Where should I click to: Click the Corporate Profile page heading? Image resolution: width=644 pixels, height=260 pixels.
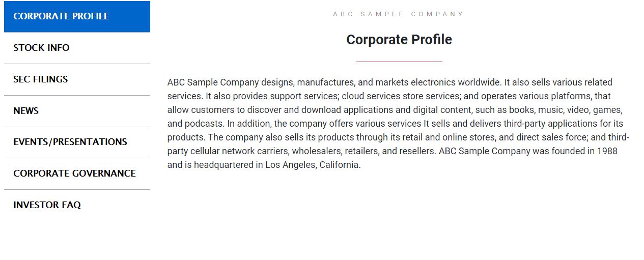[399, 40]
